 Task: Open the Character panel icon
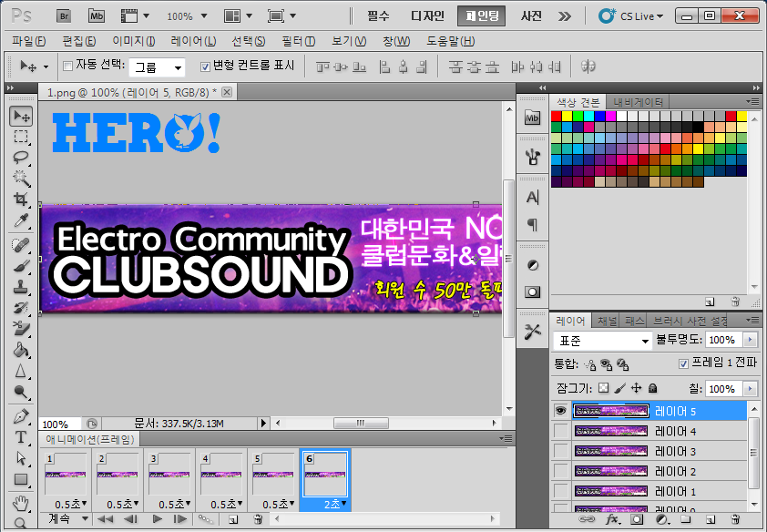[532, 198]
